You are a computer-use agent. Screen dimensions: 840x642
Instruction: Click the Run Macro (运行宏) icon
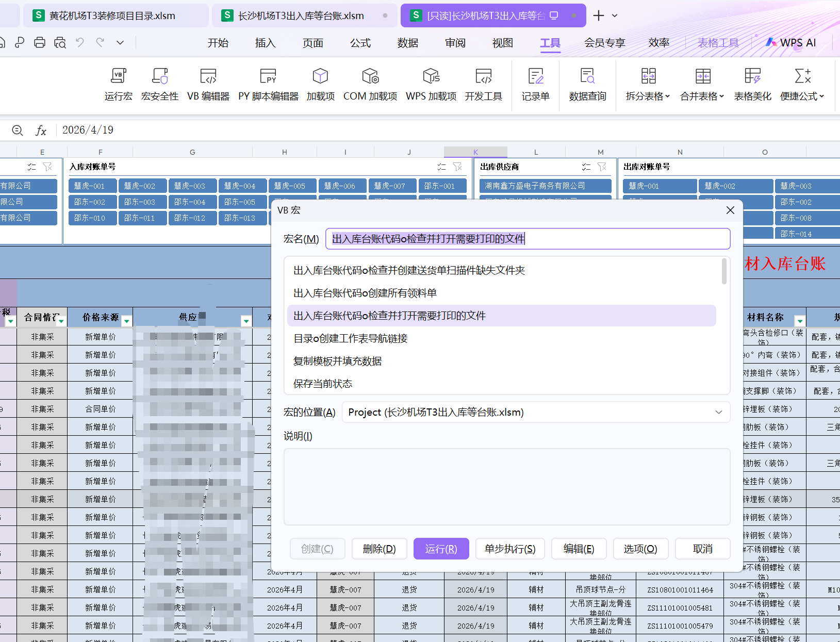119,85
